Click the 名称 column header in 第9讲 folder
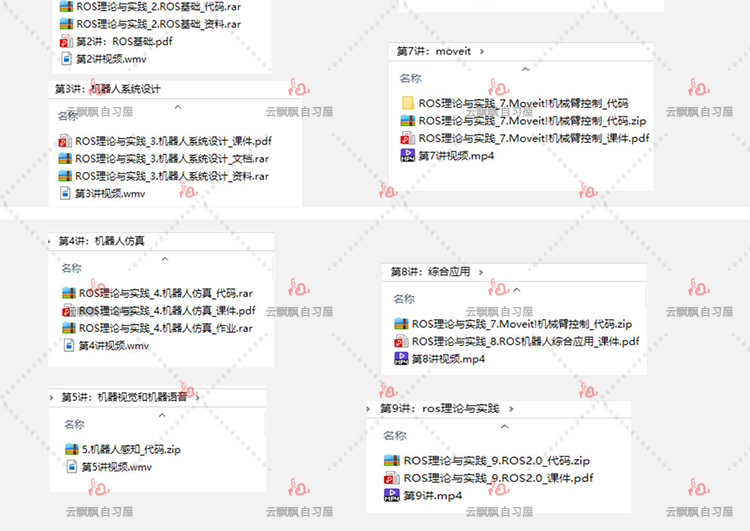750x531 pixels. pos(395,436)
